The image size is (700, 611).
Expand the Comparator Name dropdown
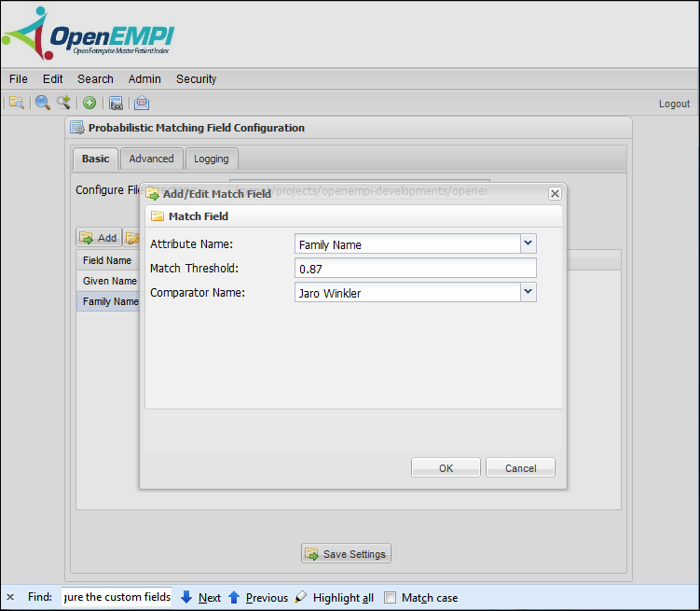(x=528, y=292)
